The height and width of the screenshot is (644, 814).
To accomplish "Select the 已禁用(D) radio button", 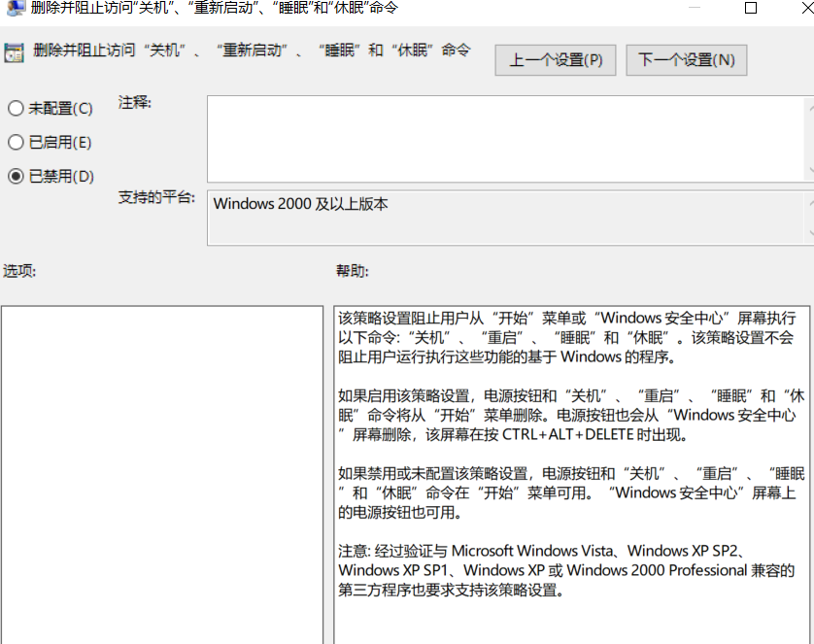I will click(x=16, y=176).
